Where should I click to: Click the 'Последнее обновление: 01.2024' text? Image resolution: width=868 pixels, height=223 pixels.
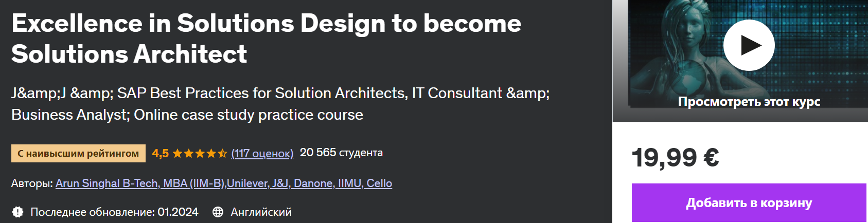tap(114, 212)
